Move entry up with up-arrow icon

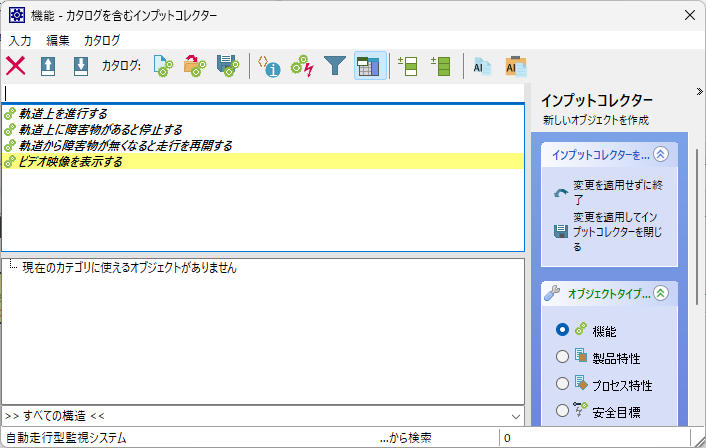point(48,66)
